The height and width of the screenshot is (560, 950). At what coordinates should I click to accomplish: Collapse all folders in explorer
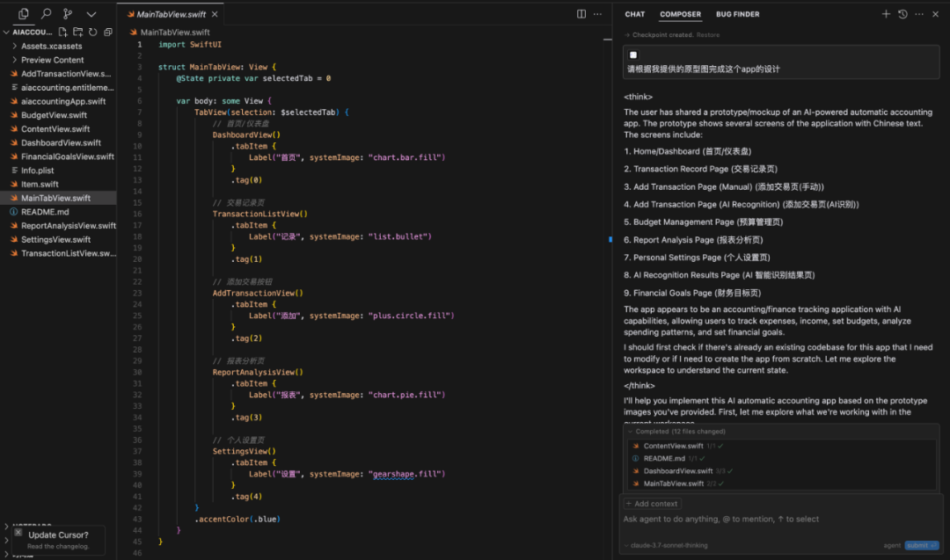click(x=107, y=32)
